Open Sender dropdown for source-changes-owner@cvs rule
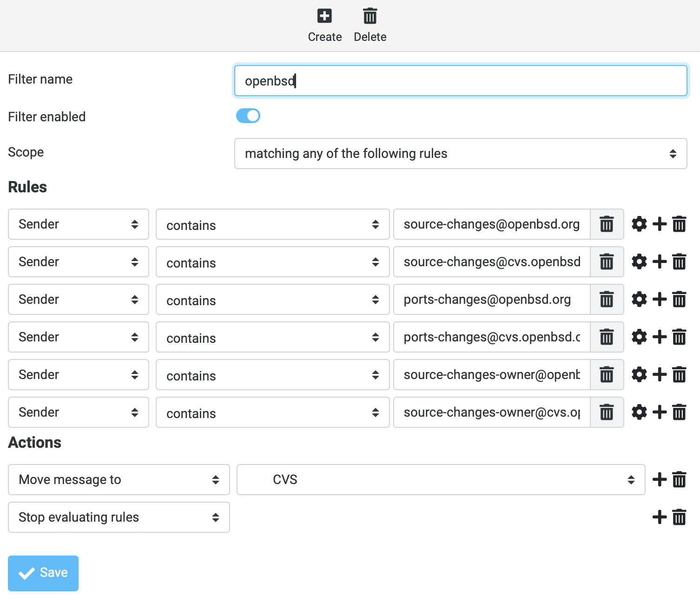The width and height of the screenshot is (700, 602). [x=79, y=412]
